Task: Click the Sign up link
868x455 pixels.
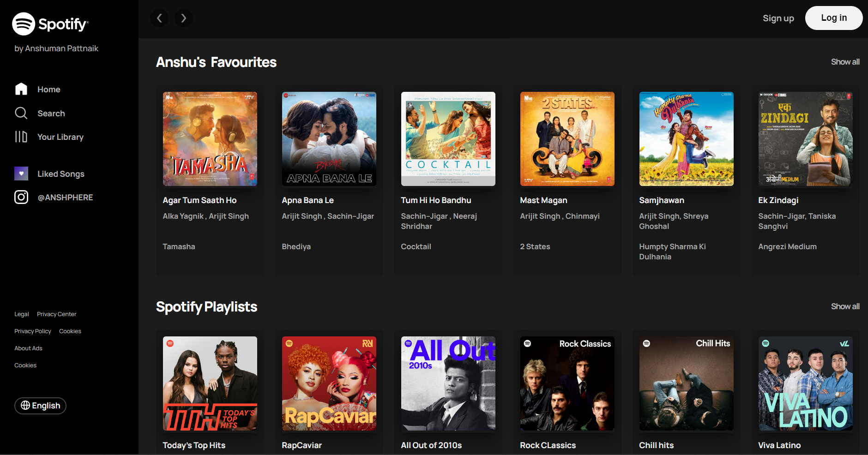Action: pos(778,18)
